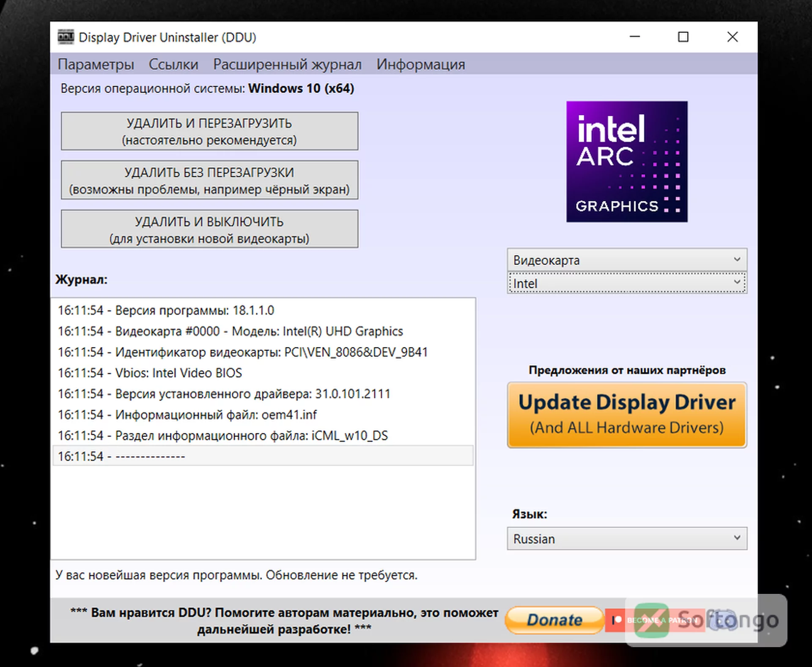Select log line Информационный файл: oem41.inf
The height and width of the screenshot is (667, 812).
point(263,415)
